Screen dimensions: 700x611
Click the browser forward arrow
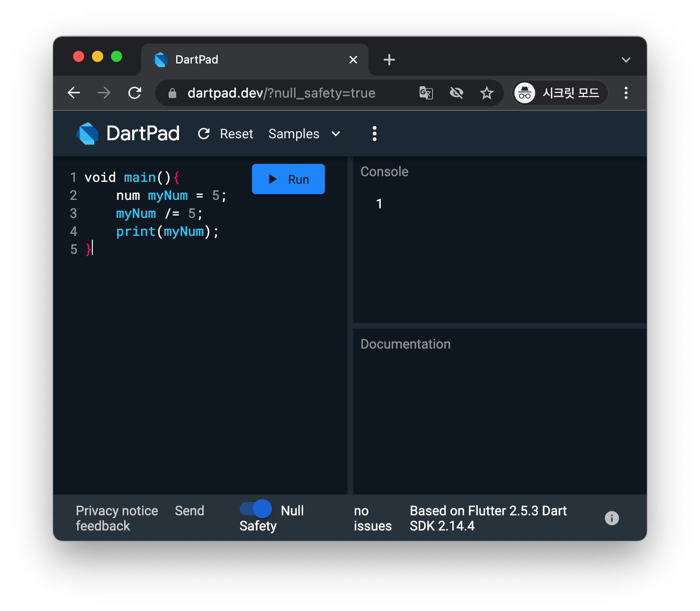[104, 93]
